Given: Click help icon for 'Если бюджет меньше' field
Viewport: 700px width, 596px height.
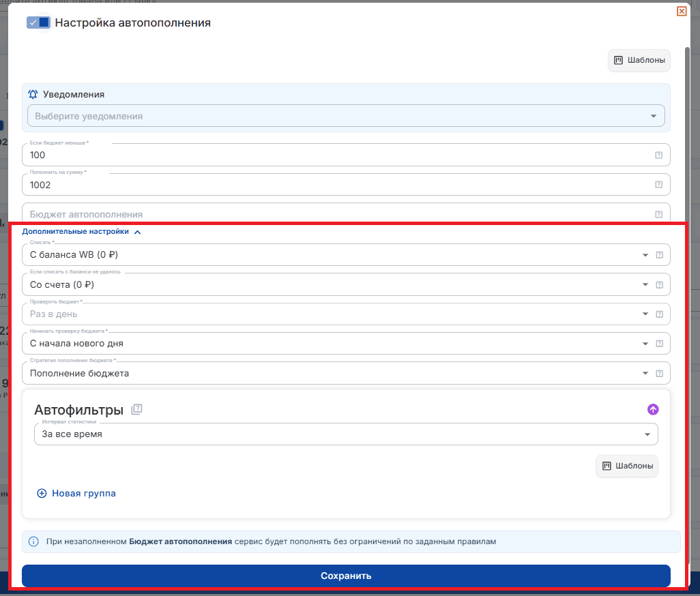Looking at the screenshot, I should click(658, 155).
